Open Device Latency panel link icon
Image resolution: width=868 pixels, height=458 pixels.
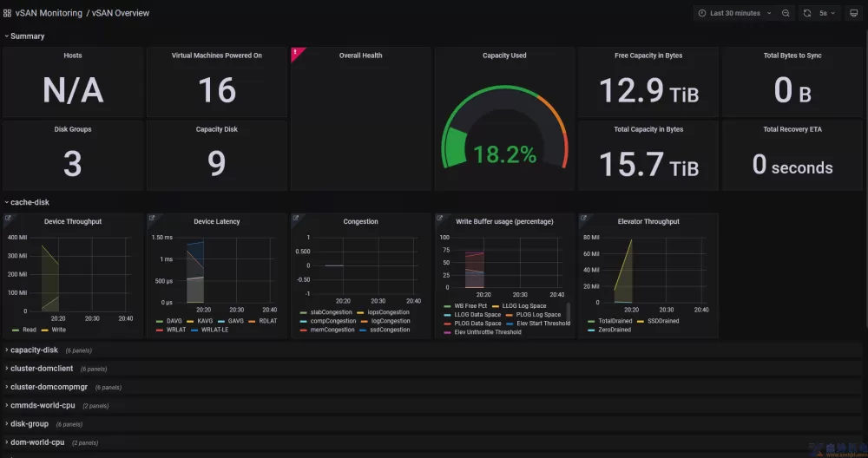[x=152, y=218]
